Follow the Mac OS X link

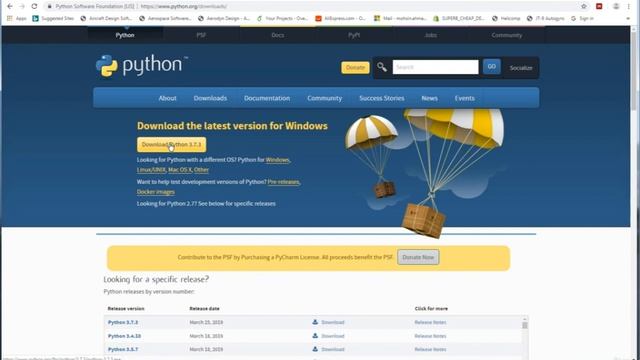pos(180,170)
